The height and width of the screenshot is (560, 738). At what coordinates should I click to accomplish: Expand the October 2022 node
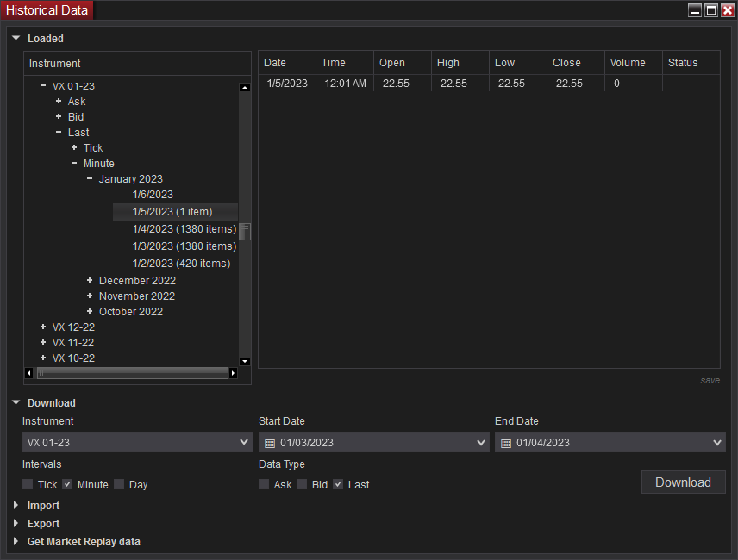(90, 311)
